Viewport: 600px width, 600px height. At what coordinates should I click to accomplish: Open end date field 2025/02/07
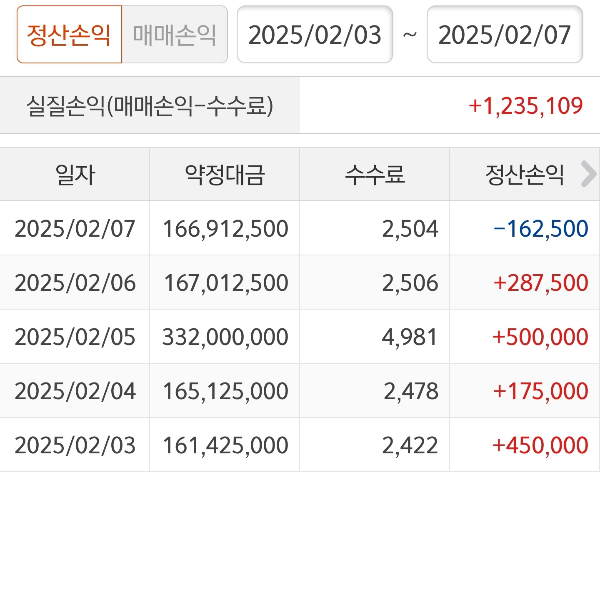click(505, 35)
